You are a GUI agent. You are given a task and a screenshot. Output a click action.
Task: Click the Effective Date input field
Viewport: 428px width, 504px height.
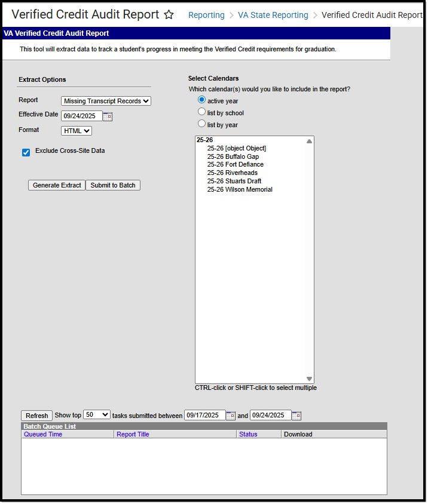click(82, 116)
